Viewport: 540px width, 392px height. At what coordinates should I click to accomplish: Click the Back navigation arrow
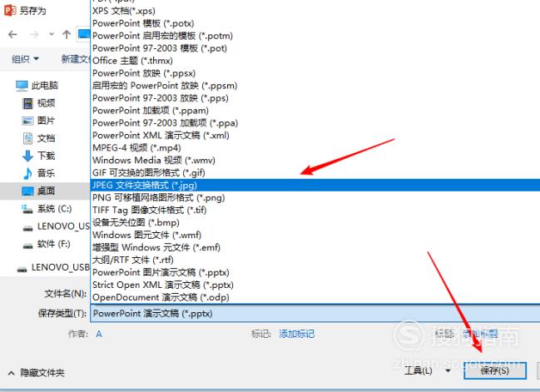pyautogui.click(x=12, y=34)
